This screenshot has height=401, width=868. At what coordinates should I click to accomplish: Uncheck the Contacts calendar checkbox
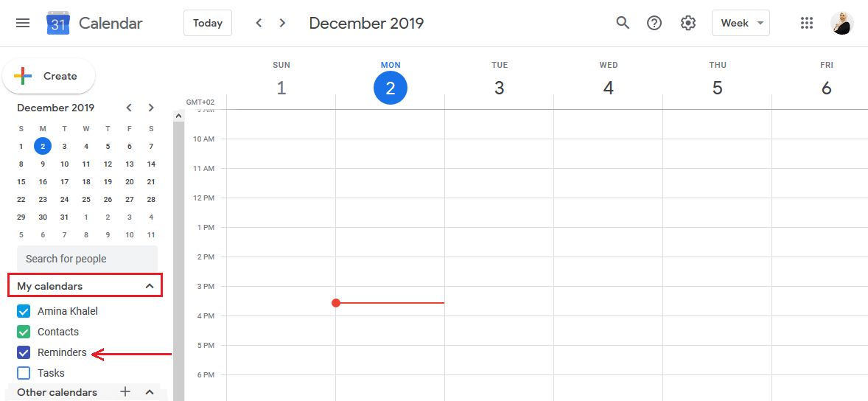pyautogui.click(x=24, y=332)
